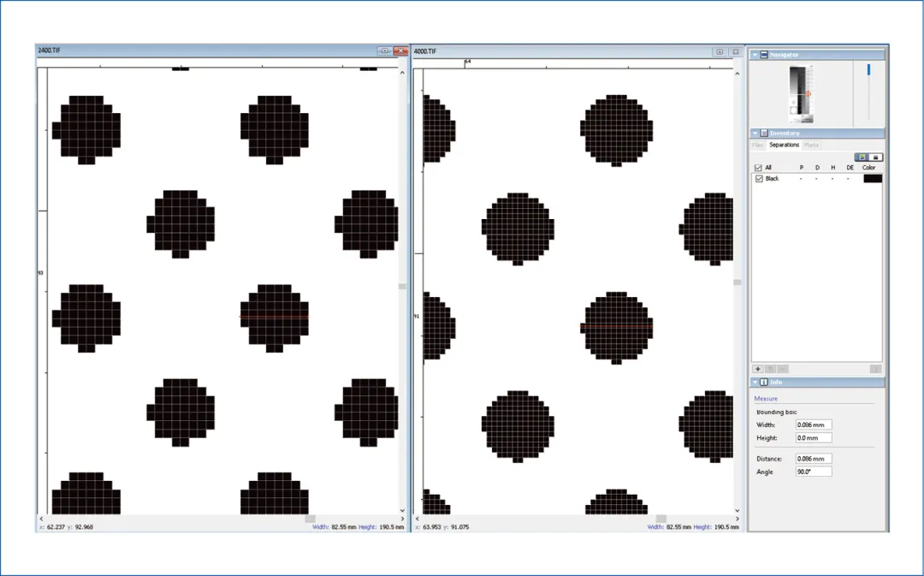This screenshot has height=576, width=924.
Task: Click the Inventory panel icon
Action: click(x=764, y=134)
